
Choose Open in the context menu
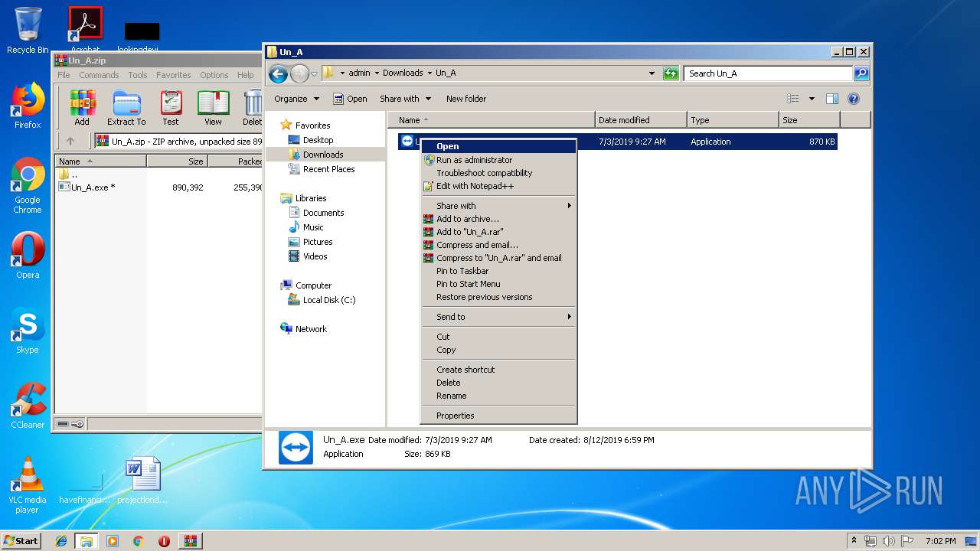[x=498, y=146]
